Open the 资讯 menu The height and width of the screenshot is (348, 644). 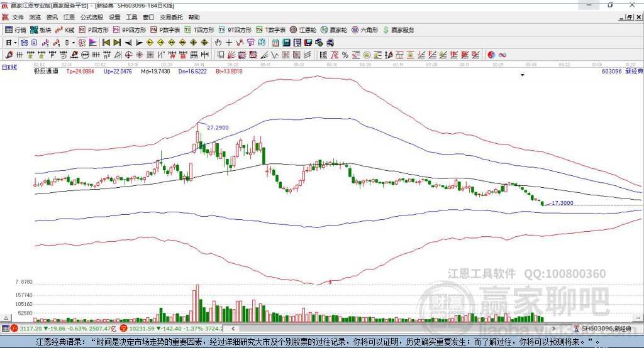(52, 17)
